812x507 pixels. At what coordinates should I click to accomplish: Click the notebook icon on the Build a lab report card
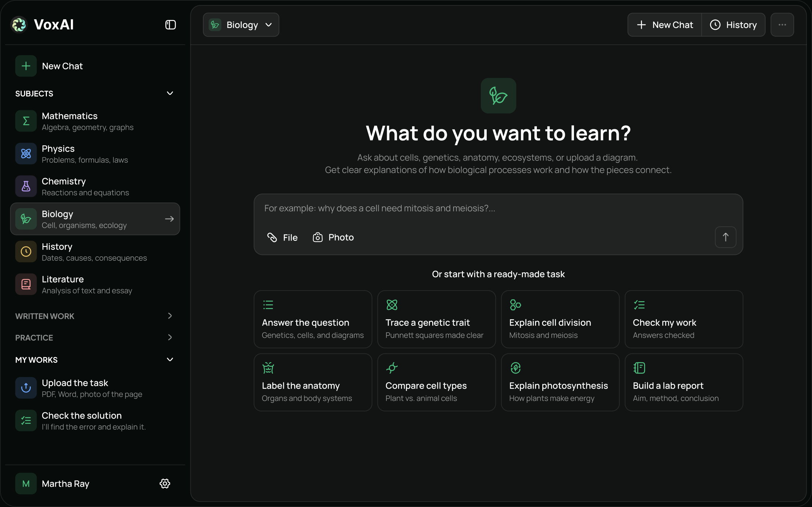tap(639, 368)
